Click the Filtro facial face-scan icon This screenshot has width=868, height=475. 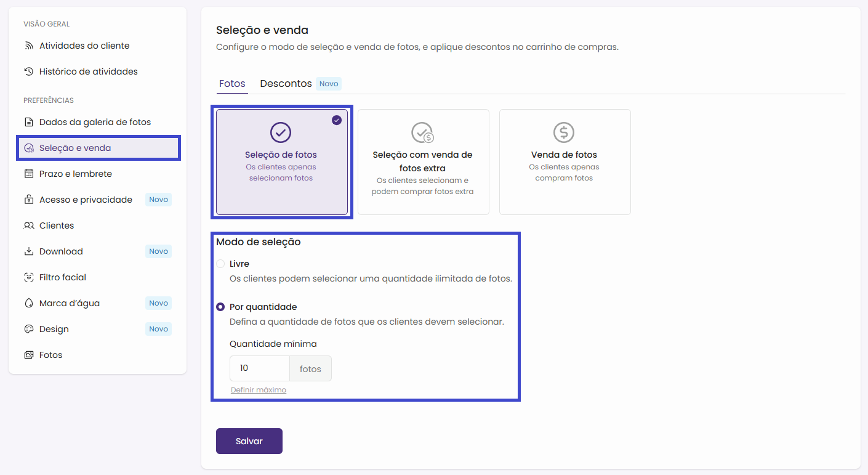tap(28, 277)
